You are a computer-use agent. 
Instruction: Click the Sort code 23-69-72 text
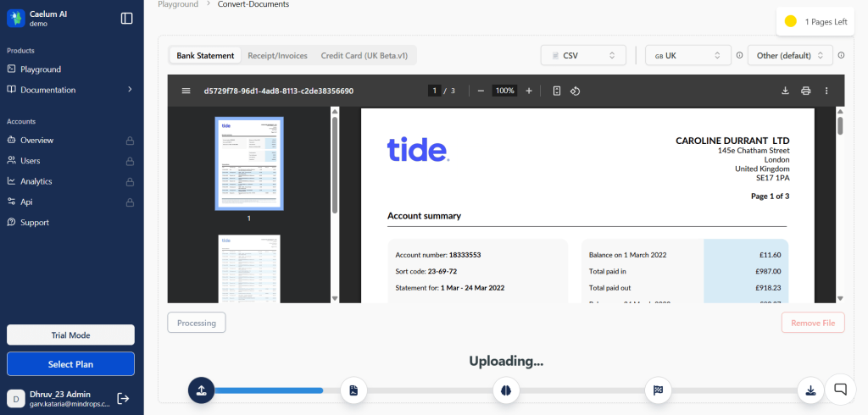[x=426, y=271]
